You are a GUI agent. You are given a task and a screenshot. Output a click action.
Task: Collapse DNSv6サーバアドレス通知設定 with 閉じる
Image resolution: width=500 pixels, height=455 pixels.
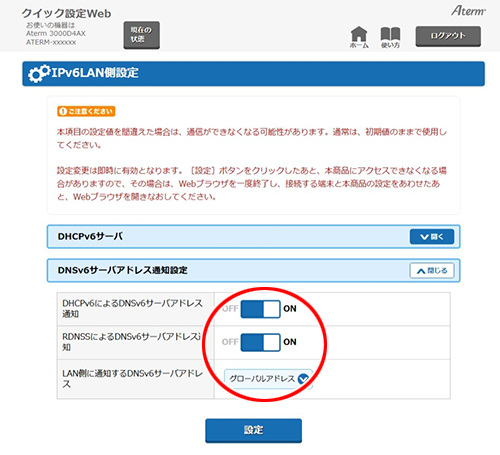tap(432, 270)
